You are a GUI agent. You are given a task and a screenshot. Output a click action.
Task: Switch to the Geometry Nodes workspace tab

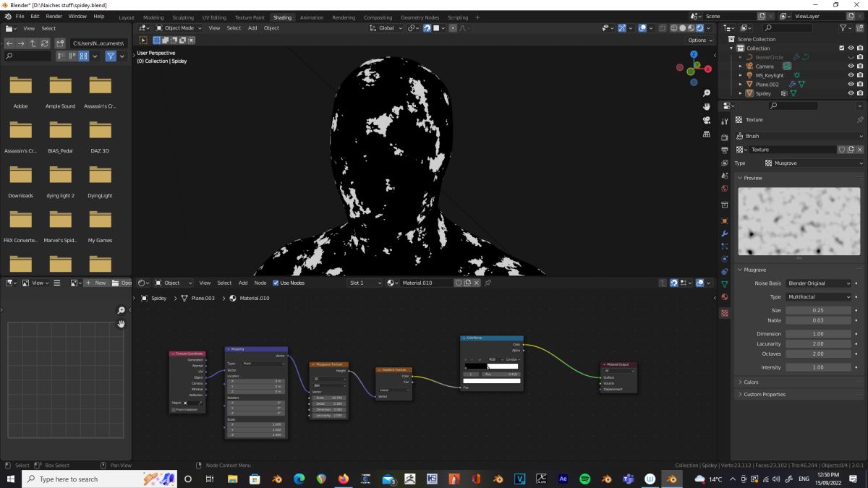coord(420,17)
